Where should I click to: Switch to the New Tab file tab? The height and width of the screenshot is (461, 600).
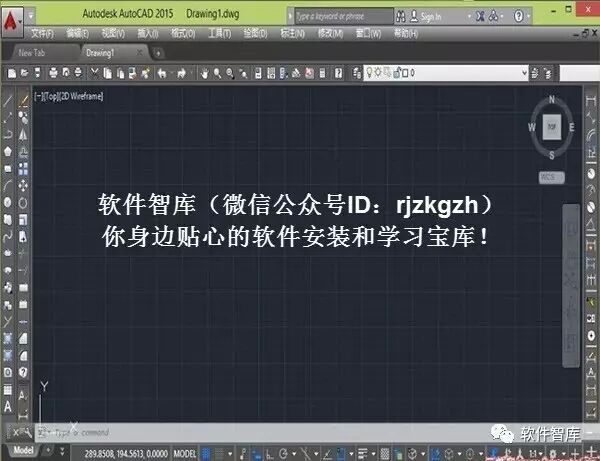pos(31,53)
